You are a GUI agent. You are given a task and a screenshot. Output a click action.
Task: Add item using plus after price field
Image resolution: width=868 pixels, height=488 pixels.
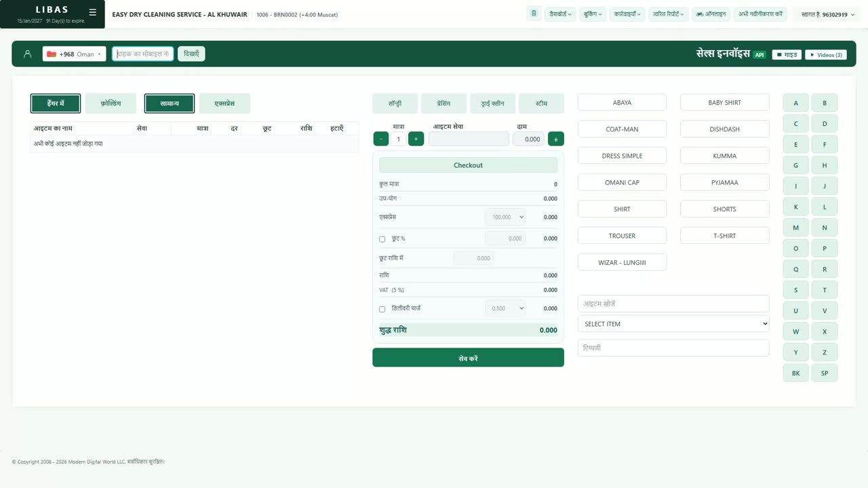pyautogui.click(x=555, y=139)
